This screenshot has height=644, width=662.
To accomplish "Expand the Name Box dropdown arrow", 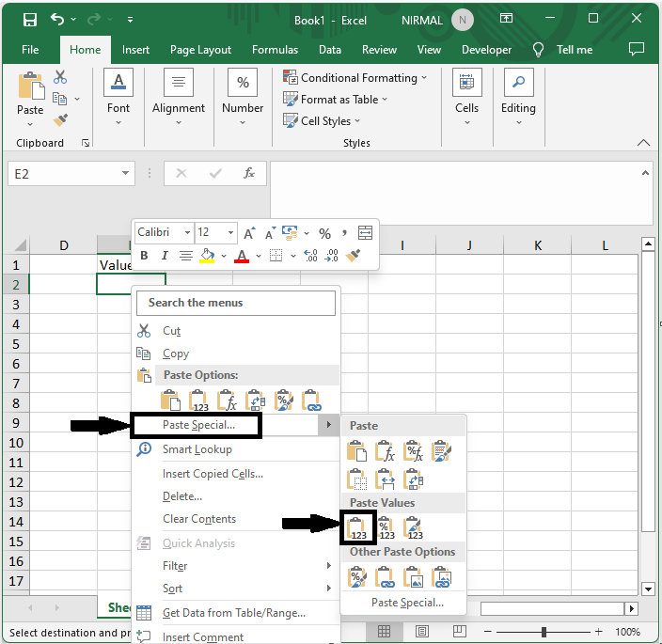I will [125, 173].
